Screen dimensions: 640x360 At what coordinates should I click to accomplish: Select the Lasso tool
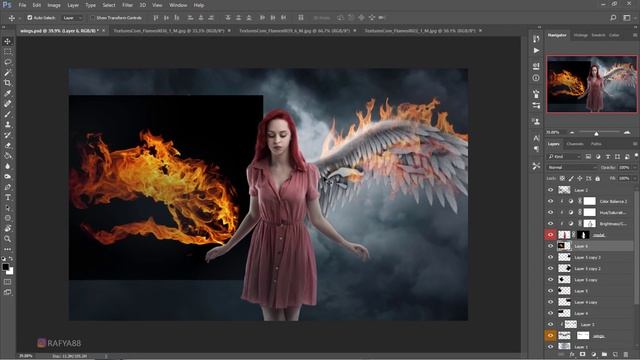pos(8,62)
